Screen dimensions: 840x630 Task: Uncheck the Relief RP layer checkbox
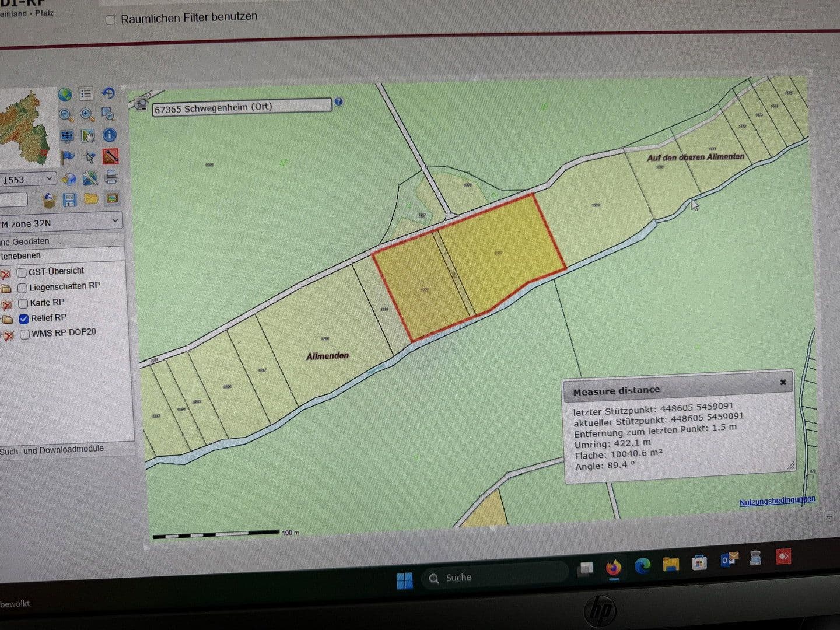(x=24, y=318)
